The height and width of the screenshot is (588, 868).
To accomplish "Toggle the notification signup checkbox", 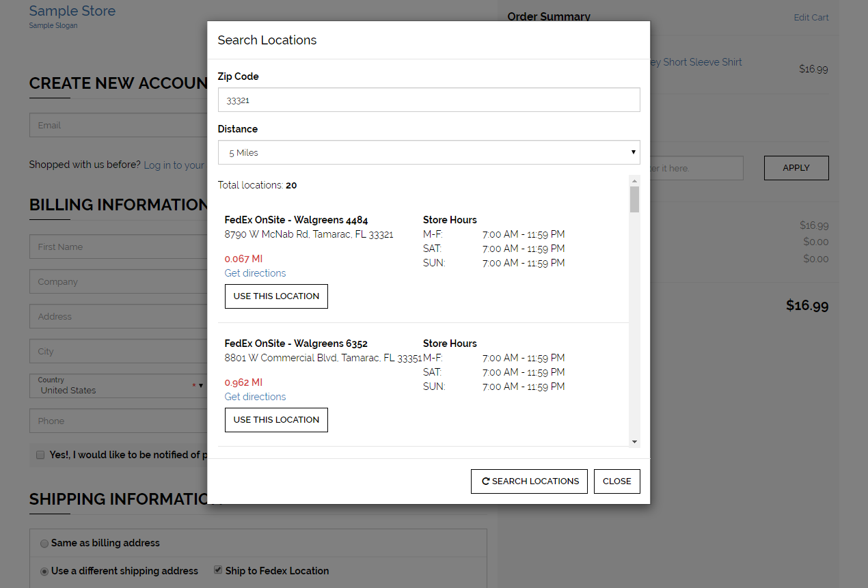I will tap(40, 455).
